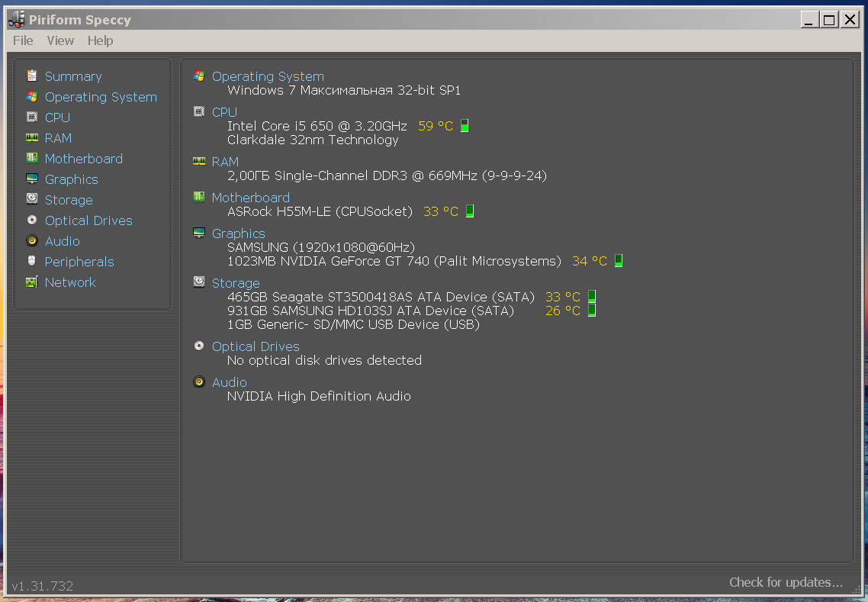Click the Graphics monitor icon in summary pane
This screenshot has height=602, width=868.
[199, 233]
